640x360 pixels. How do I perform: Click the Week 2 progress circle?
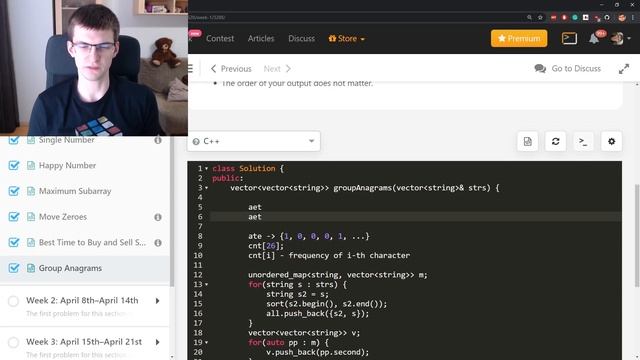pyautogui.click(x=13, y=301)
